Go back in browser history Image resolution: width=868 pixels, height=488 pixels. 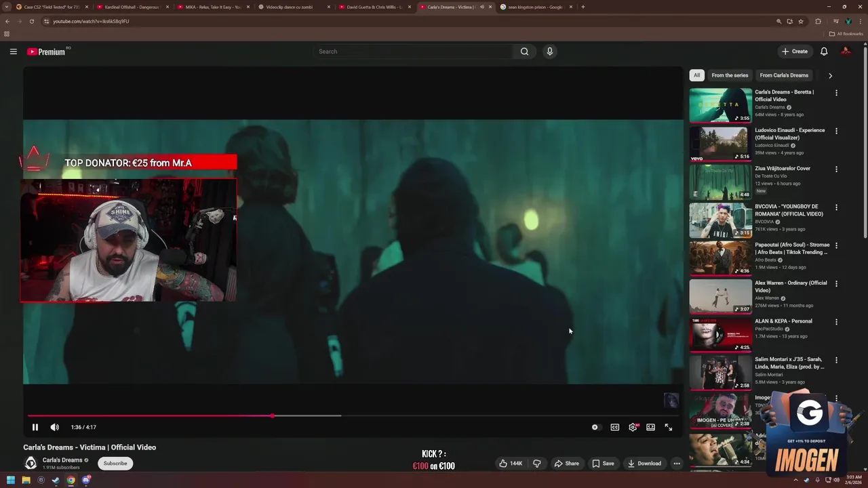tap(7, 21)
